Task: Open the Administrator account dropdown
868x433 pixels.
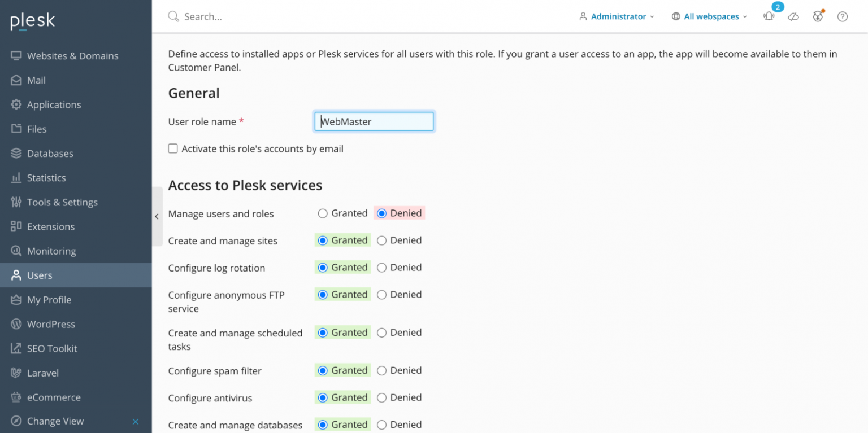Action: point(617,16)
